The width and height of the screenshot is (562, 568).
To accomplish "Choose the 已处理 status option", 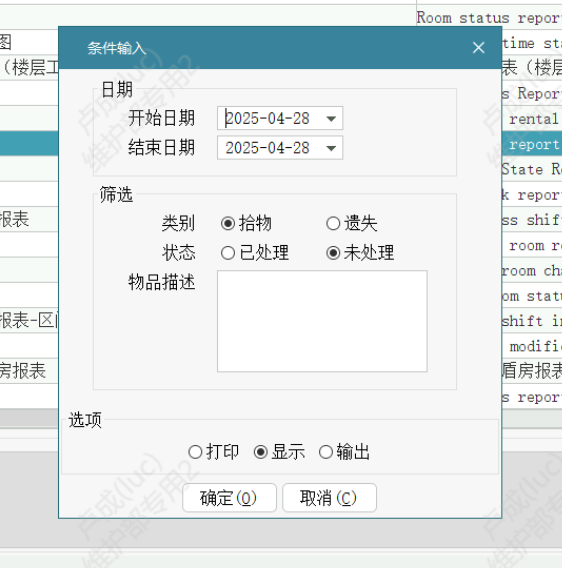I will 228,253.
